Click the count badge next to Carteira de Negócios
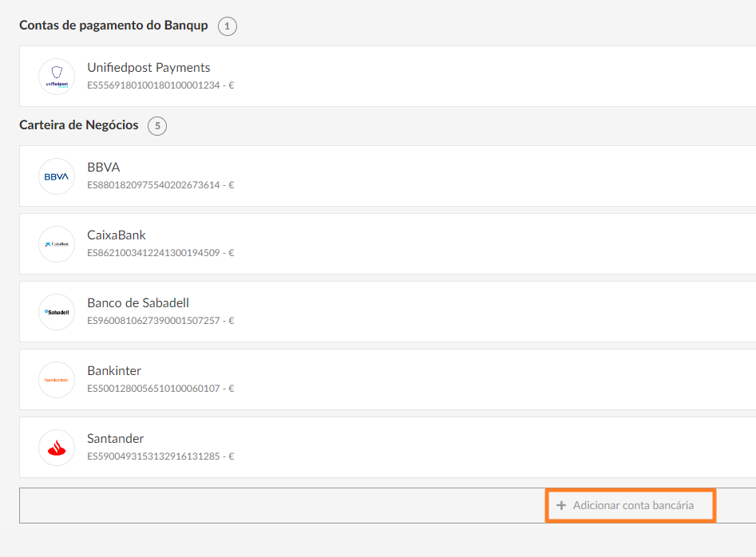The image size is (756, 557). [157, 126]
